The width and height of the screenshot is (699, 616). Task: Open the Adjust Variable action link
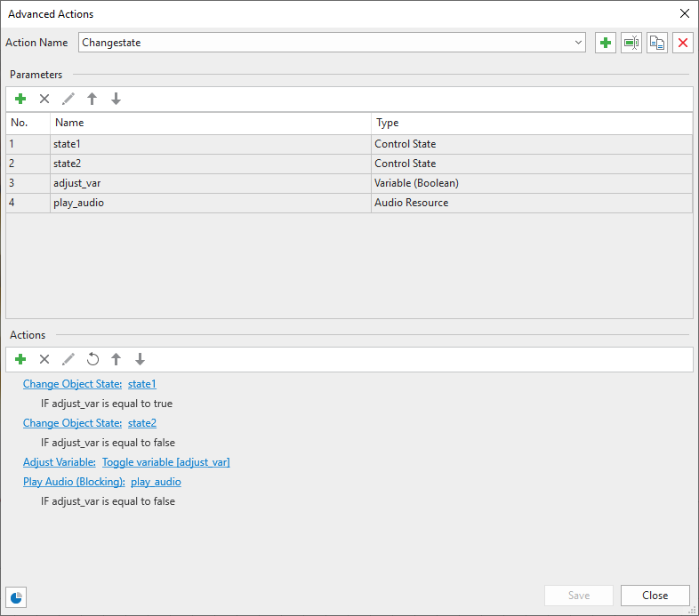click(60, 462)
